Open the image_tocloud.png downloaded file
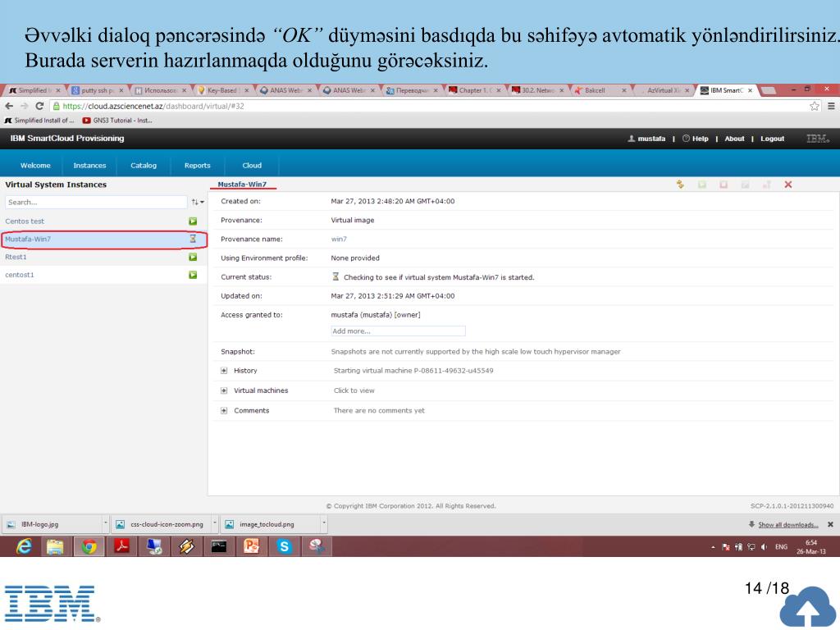 click(x=271, y=524)
